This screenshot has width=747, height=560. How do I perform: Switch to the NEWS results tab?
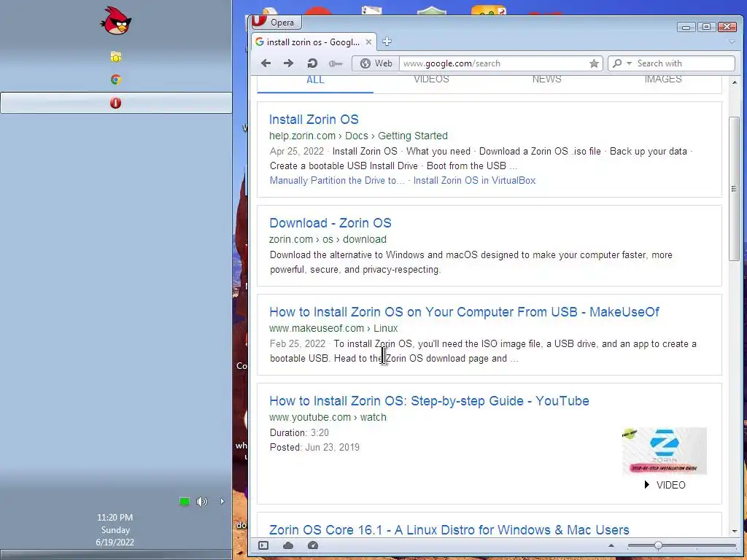[547, 79]
